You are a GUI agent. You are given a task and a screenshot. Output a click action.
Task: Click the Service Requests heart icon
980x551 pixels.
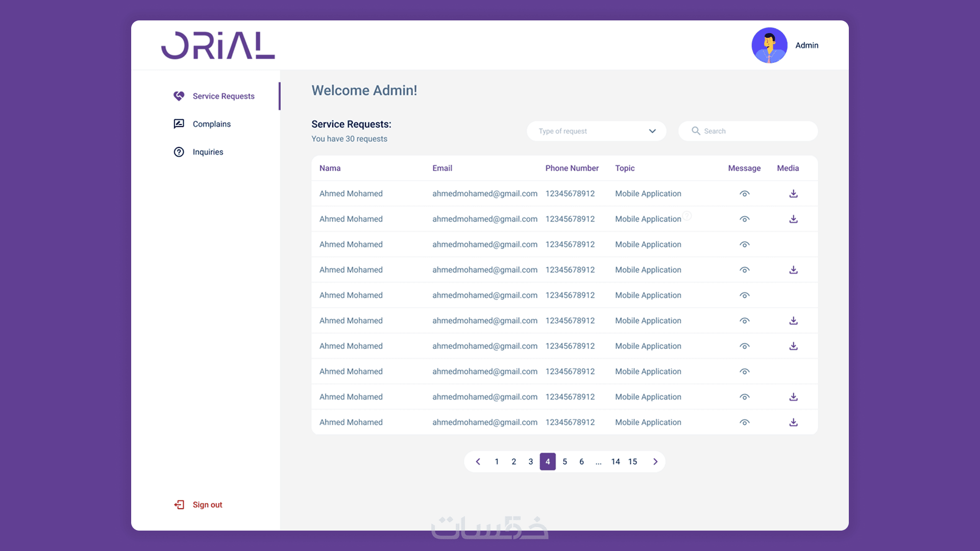(179, 96)
